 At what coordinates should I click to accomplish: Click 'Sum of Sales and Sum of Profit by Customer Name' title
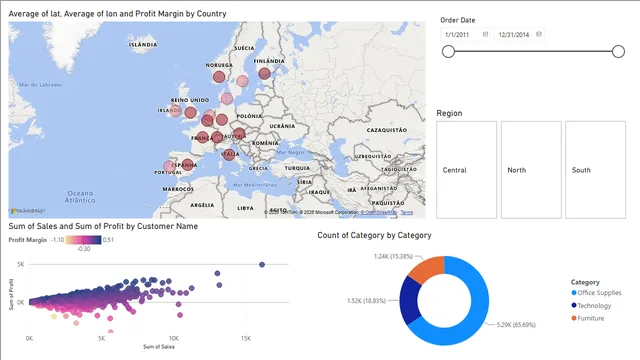pos(103,226)
